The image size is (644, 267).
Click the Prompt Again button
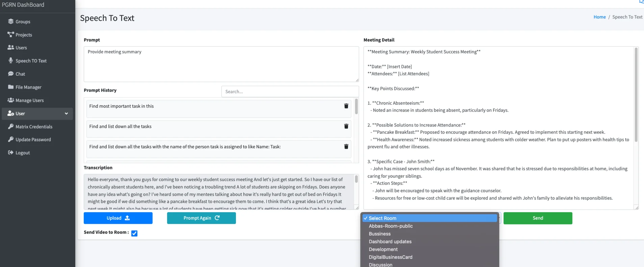pyautogui.click(x=201, y=218)
